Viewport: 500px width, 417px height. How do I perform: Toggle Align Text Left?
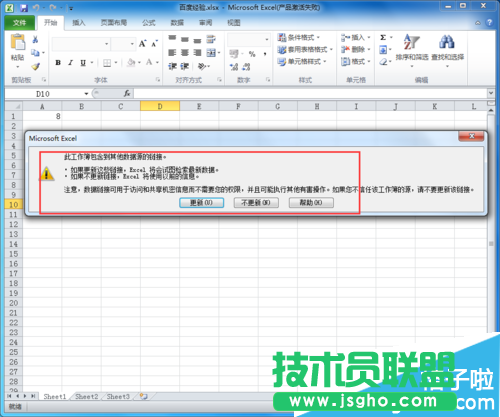pyautogui.click(x=172, y=53)
